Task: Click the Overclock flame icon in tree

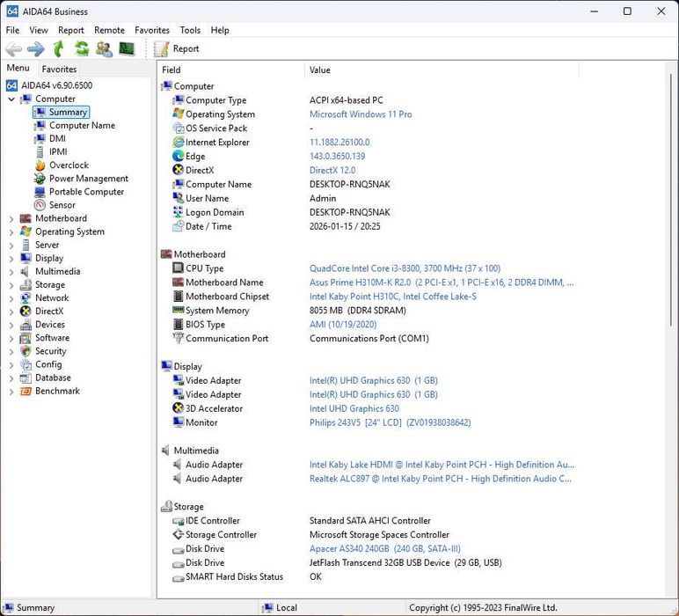Action: [40, 165]
